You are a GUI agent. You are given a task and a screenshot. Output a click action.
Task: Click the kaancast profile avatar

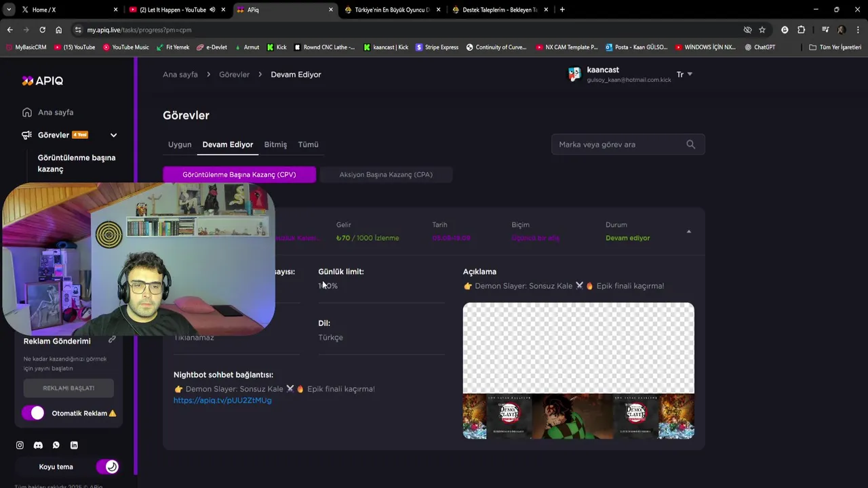click(x=574, y=75)
